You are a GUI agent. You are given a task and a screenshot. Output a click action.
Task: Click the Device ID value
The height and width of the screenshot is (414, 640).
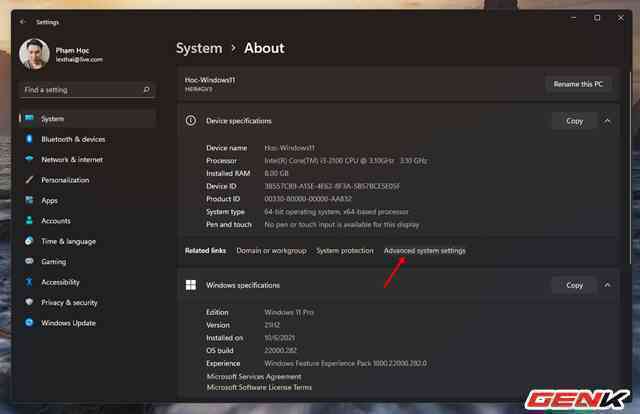332,186
